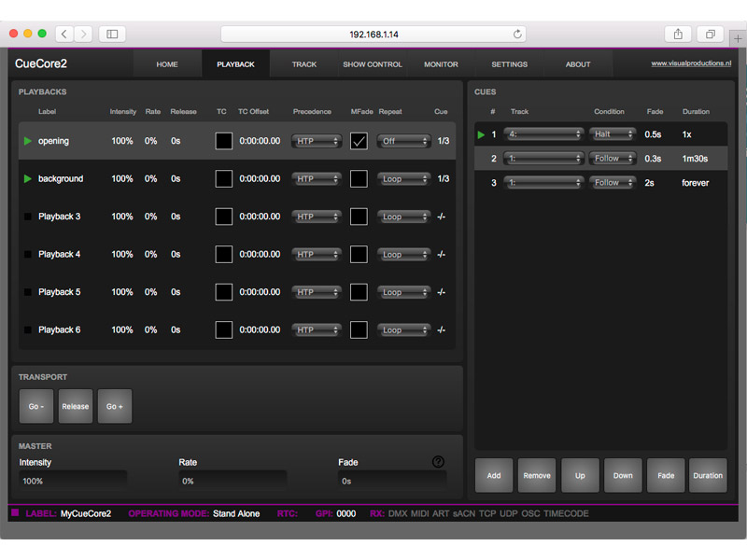The image size is (747, 560).
Task: Click the Safari share icon
Action: [678, 34]
